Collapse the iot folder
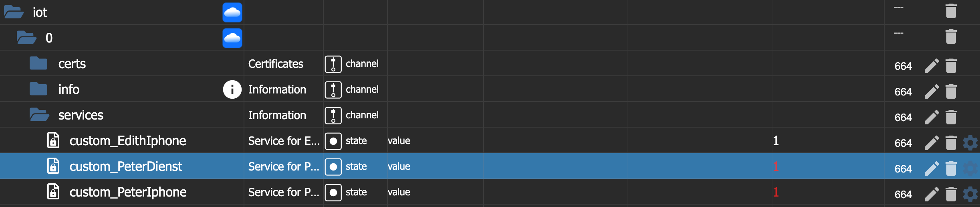 [14, 12]
